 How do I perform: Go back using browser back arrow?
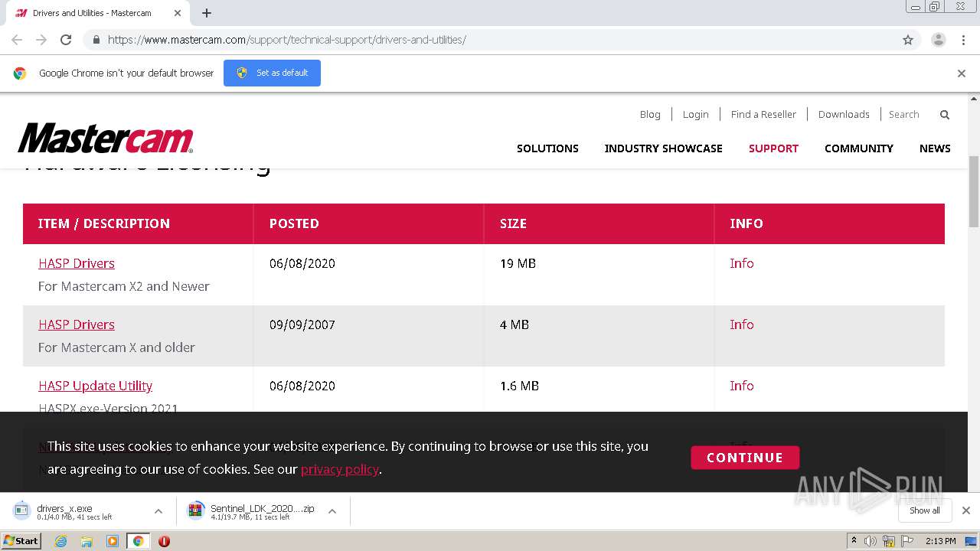click(x=17, y=40)
